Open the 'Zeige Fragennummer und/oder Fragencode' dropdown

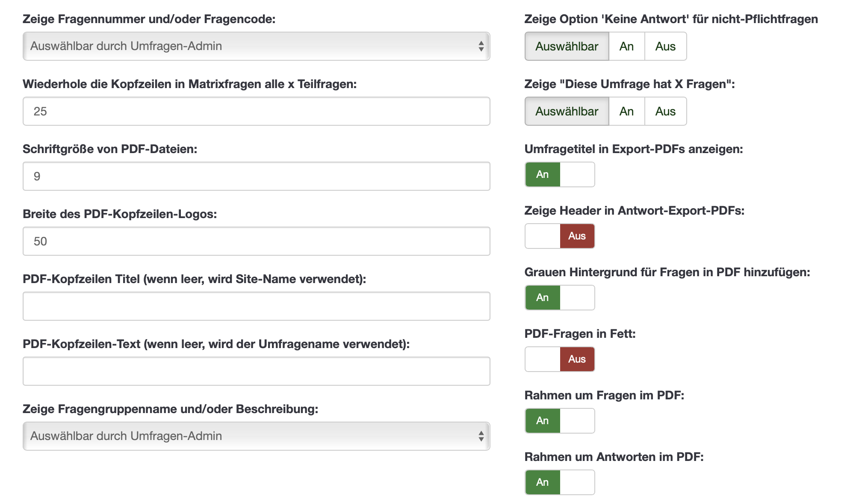tap(256, 46)
